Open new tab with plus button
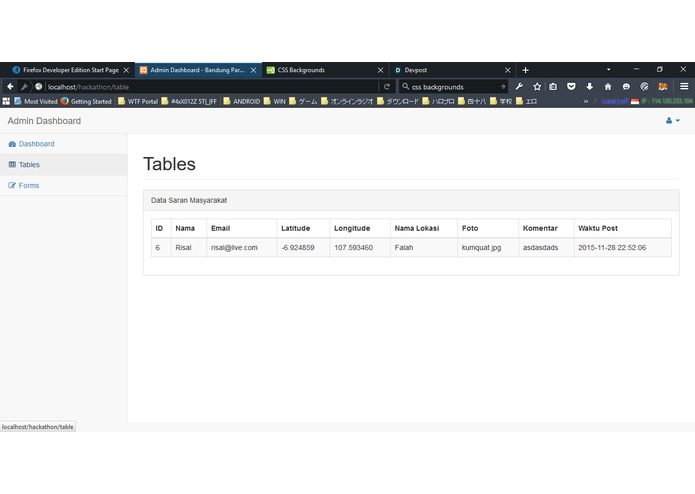 [x=525, y=70]
